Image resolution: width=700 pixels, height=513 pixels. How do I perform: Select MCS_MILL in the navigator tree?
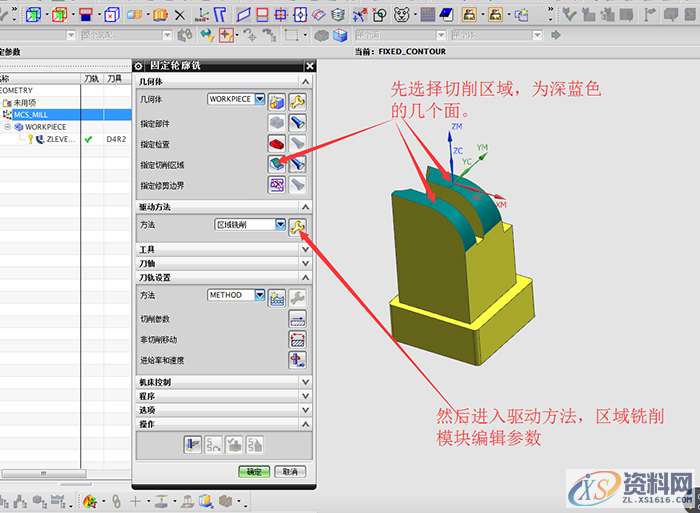pos(30,115)
